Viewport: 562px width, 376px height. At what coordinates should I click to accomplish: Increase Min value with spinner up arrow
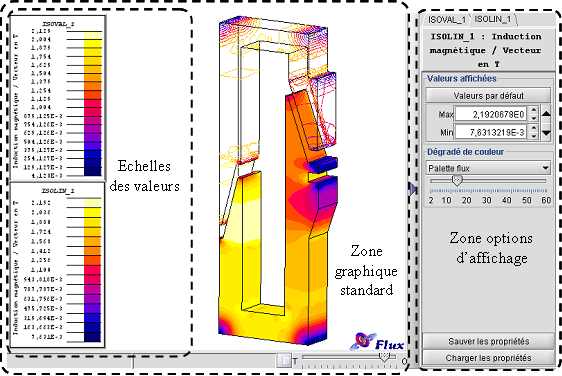tap(534, 129)
